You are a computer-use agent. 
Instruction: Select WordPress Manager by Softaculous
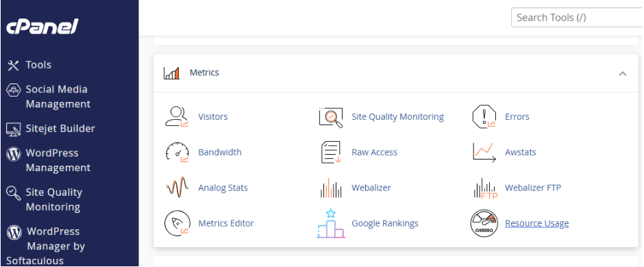tap(46, 246)
